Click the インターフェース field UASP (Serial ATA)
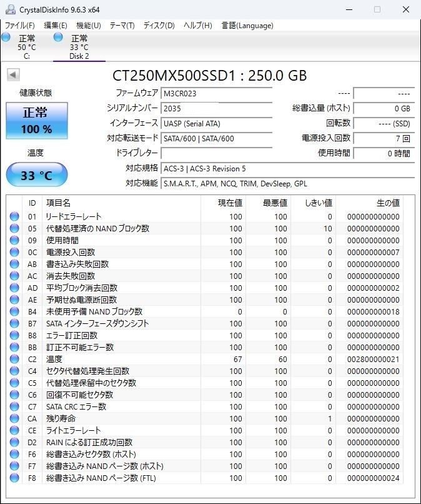Viewport: 421px width, 504px height. (x=217, y=123)
